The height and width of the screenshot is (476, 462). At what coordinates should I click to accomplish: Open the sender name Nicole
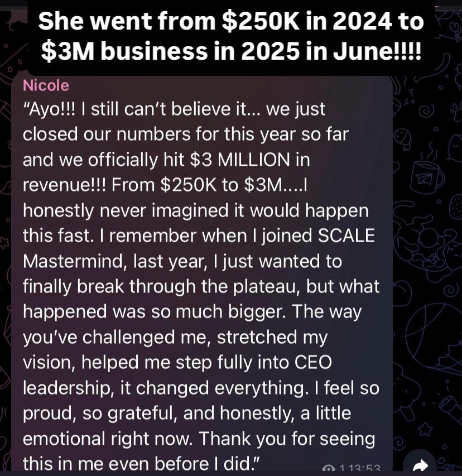click(46, 85)
